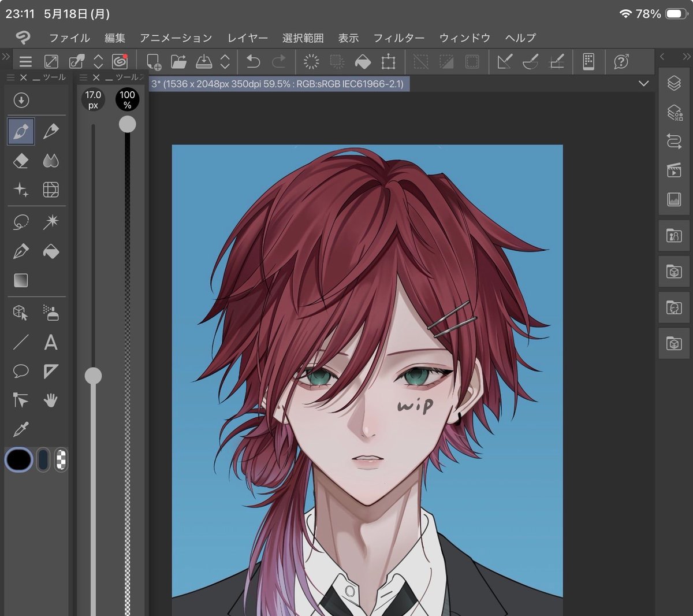The width and height of the screenshot is (693, 616).
Task: Select the Correct line tool
Action: (21, 400)
